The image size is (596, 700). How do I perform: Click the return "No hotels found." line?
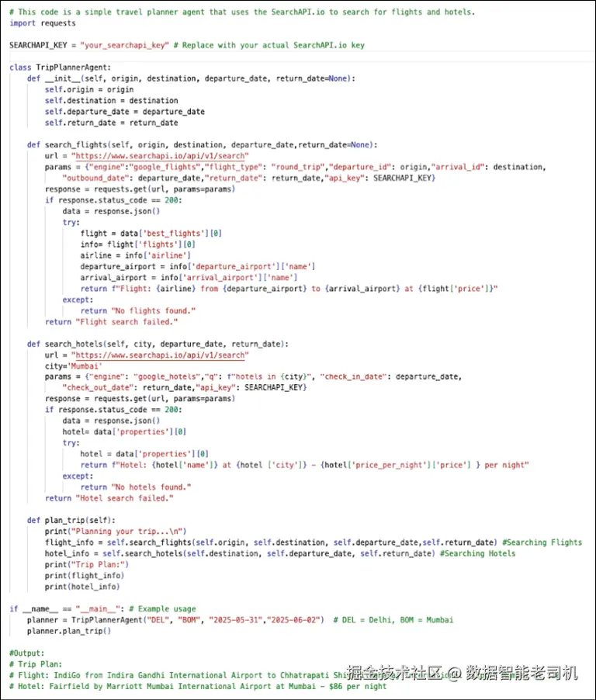point(136,487)
